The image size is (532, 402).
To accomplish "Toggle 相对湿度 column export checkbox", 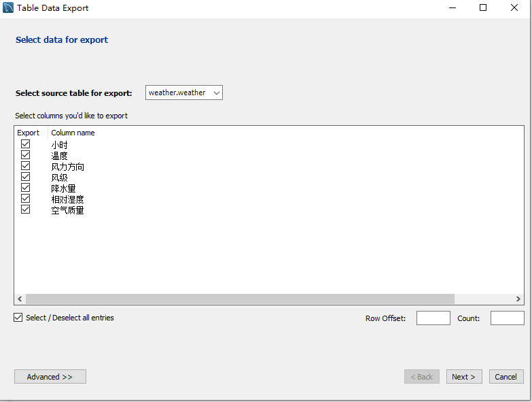I will pos(26,199).
